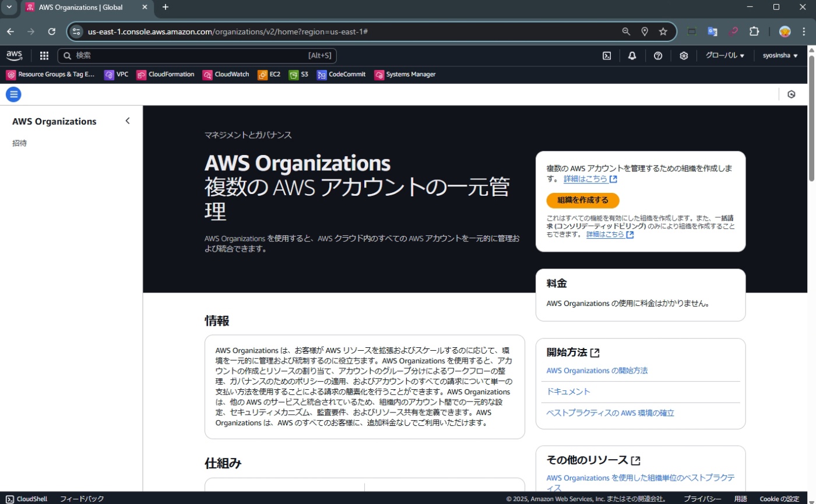
Task: Open the CodeCommit service shortcut
Action: tap(341, 75)
